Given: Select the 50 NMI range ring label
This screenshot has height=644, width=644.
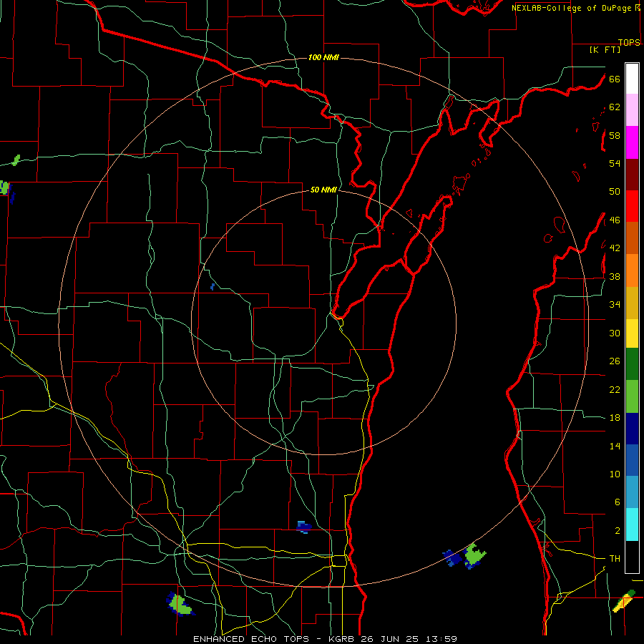Looking at the screenshot, I should [323, 190].
